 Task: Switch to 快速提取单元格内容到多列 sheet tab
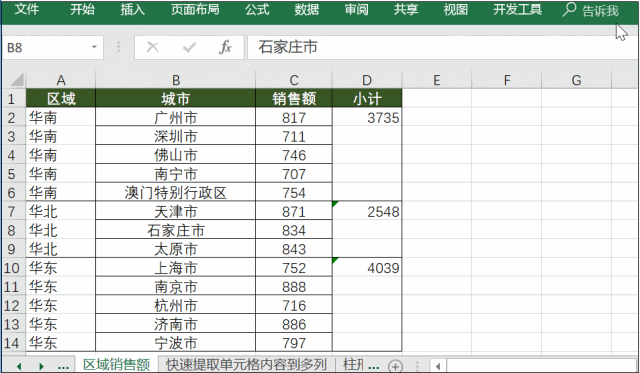pyautogui.click(x=247, y=364)
